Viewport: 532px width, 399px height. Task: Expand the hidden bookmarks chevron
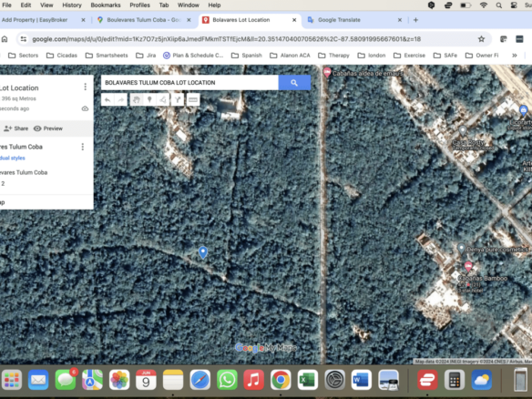(515, 55)
